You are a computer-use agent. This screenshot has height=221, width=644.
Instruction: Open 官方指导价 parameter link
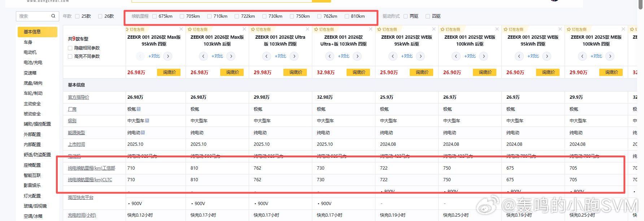click(79, 97)
